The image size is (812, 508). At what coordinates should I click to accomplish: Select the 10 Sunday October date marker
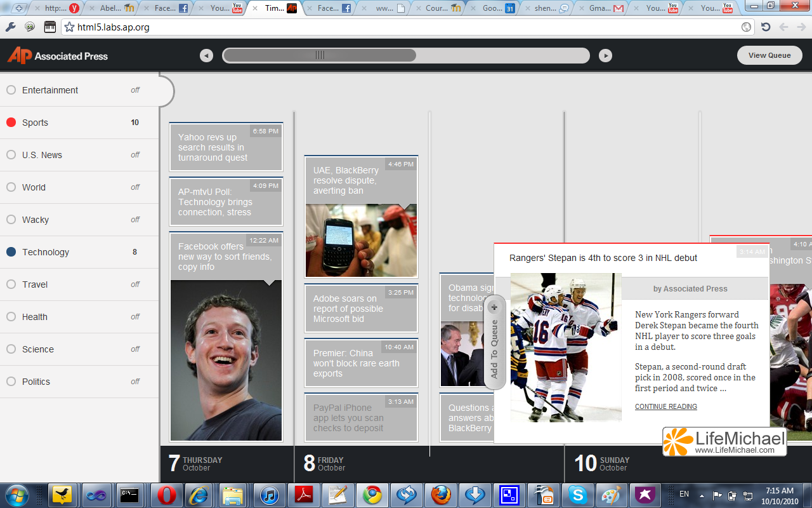coord(602,464)
